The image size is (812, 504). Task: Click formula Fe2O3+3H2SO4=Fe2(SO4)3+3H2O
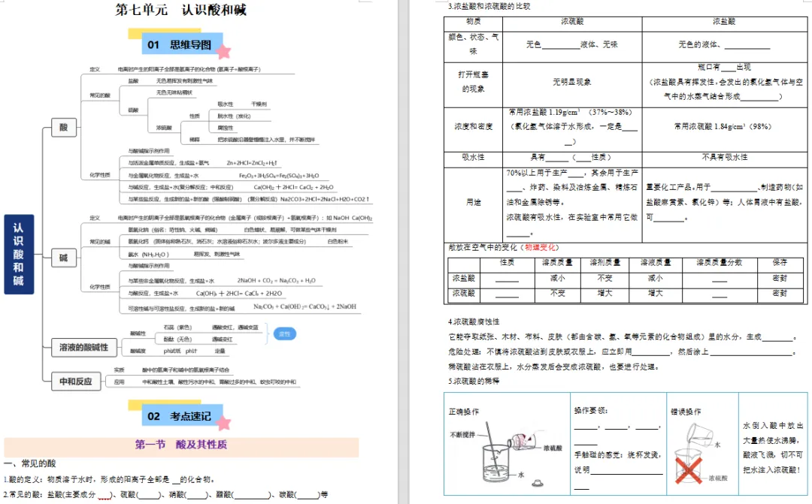click(279, 176)
